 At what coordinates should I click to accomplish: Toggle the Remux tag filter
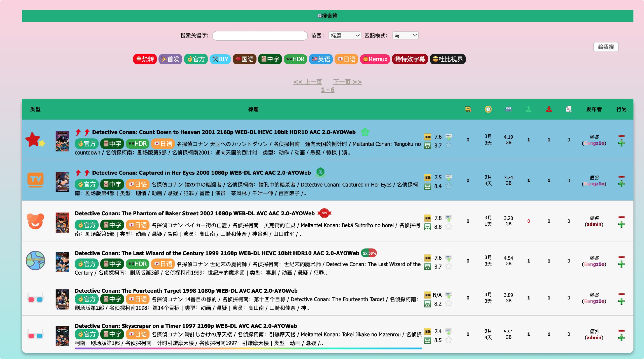(x=375, y=59)
